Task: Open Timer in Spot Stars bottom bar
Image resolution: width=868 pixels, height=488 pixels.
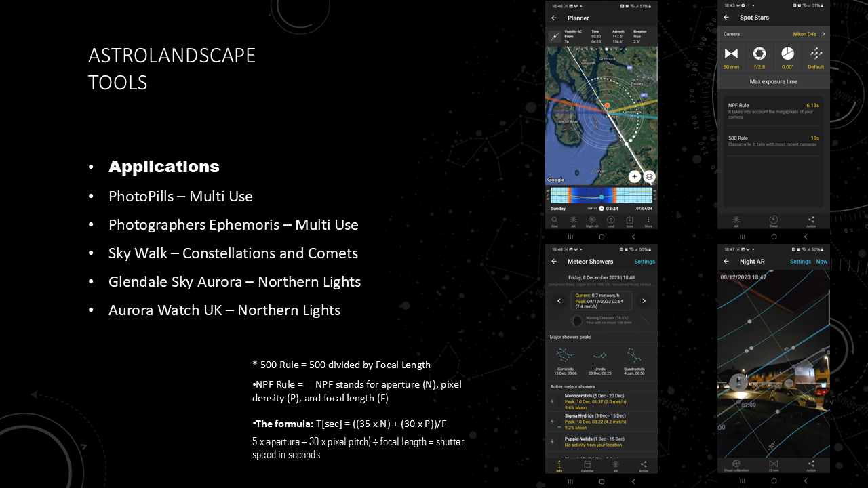Action: click(774, 221)
